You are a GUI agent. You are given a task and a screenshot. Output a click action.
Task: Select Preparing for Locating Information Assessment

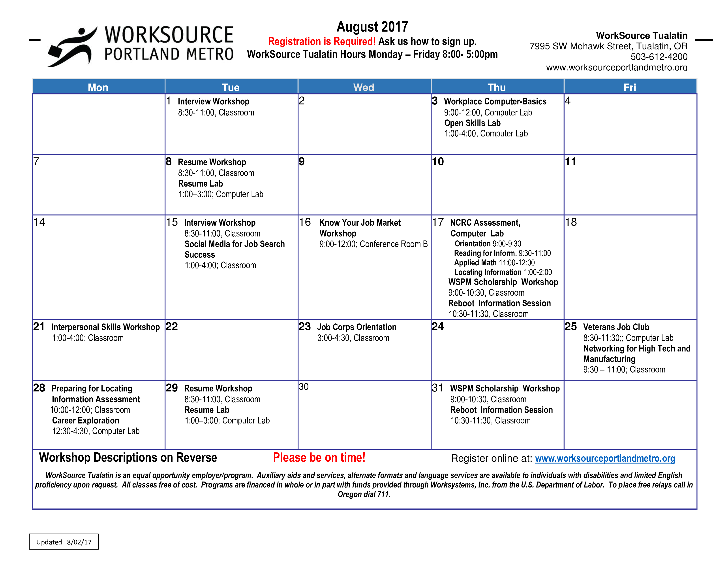[x=96, y=394]
